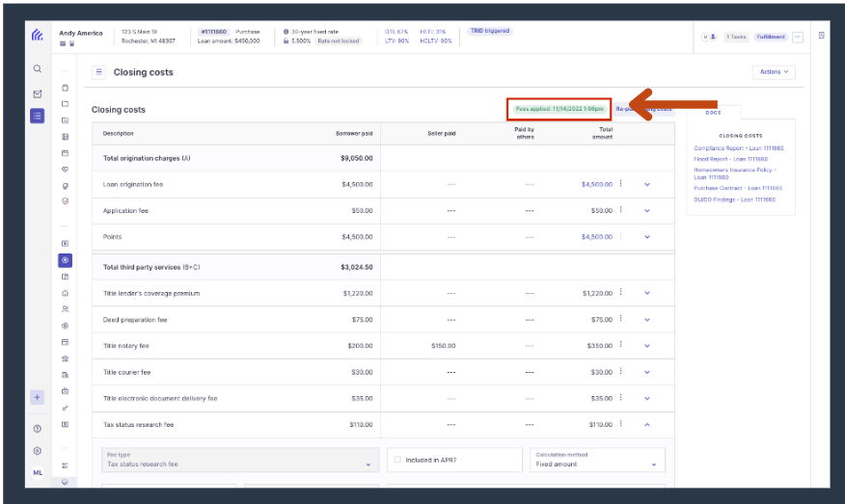Click the company logo at top left
Viewport: 845px width, 504px height.
point(38,35)
